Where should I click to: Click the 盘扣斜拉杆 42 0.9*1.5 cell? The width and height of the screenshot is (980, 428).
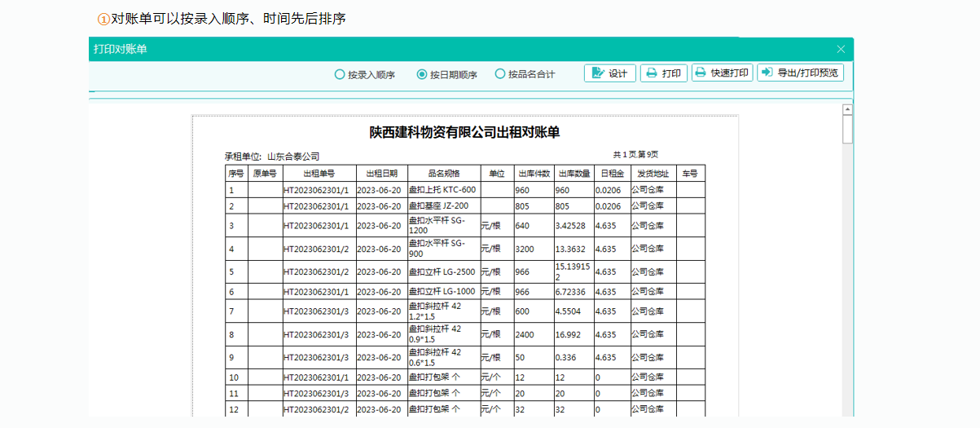443,334
